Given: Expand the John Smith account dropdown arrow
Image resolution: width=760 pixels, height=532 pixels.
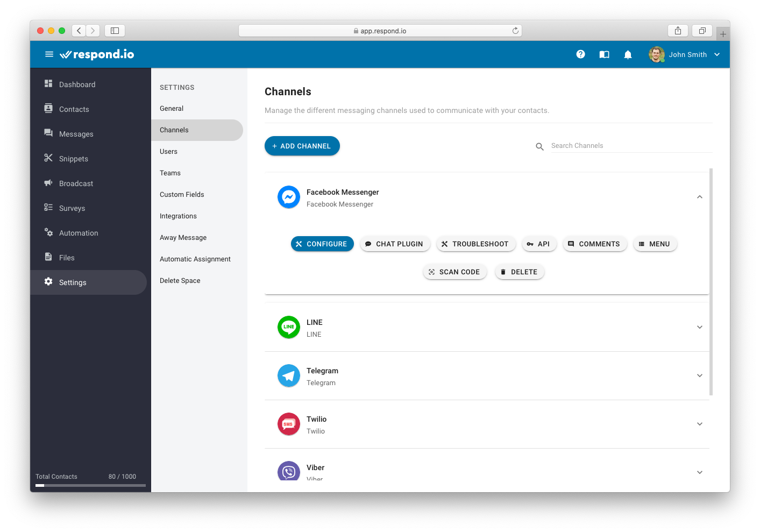Looking at the screenshot, I should 717,54.
